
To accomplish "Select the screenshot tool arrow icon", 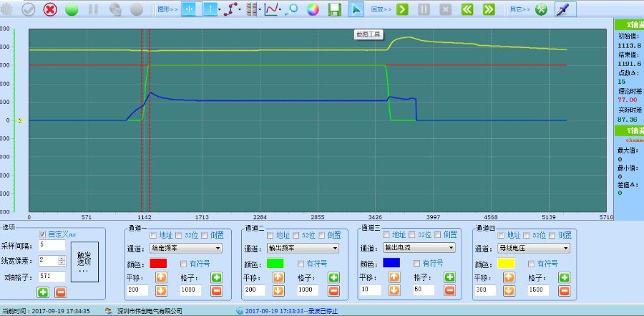I will point(356,9).
